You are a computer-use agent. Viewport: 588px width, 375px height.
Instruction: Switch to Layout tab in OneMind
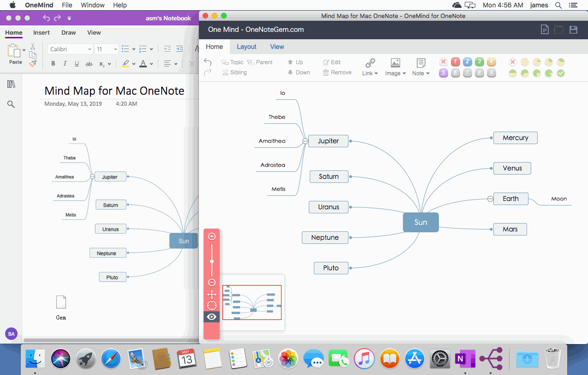pos(246,47)
